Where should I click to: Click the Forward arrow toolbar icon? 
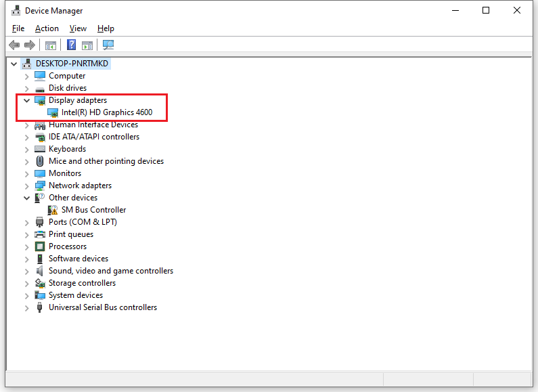(30, 45)
